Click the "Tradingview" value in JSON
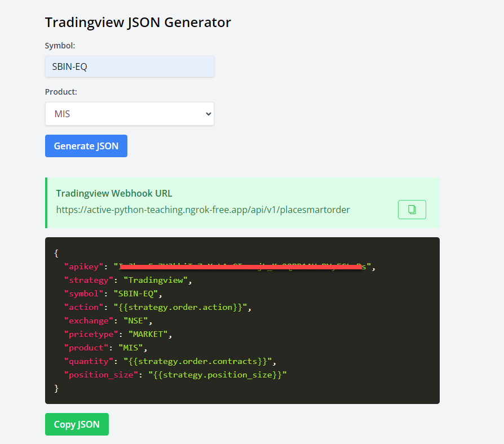The width and height of the screenshot is (504, 444). 156,280
